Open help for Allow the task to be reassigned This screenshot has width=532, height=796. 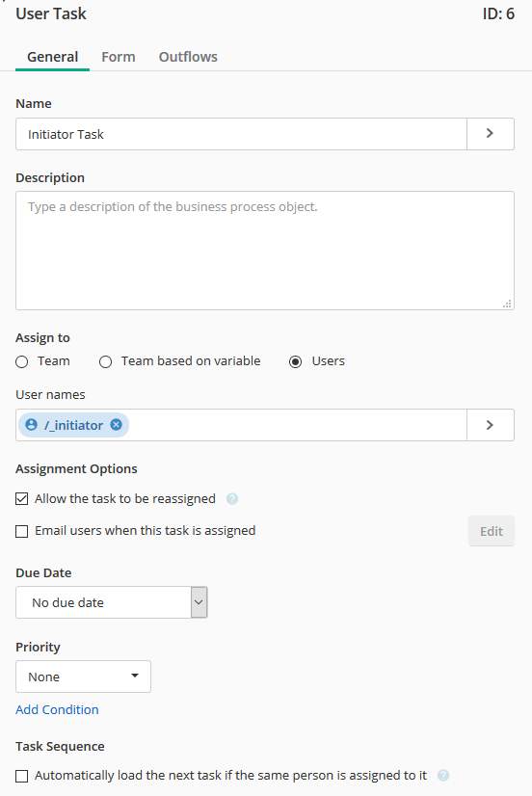(232, 499)
